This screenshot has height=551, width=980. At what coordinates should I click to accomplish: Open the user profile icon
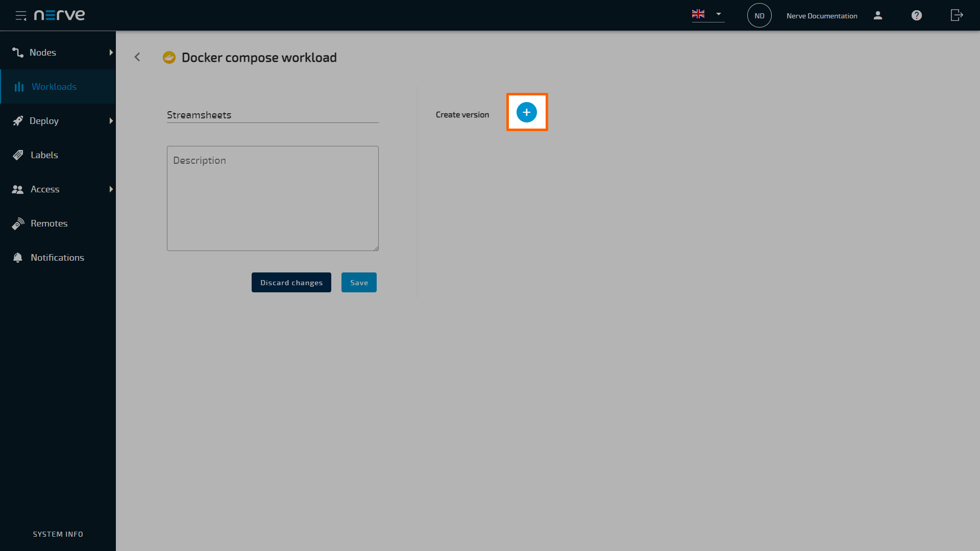[878, 15]
